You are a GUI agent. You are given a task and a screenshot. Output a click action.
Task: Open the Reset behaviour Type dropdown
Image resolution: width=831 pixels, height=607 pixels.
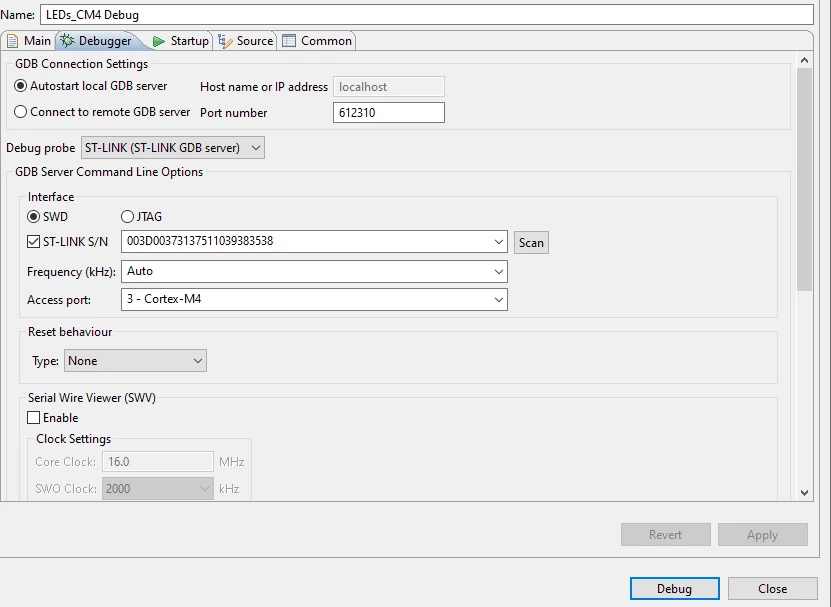pyautogui.click(x=135, y=361)
